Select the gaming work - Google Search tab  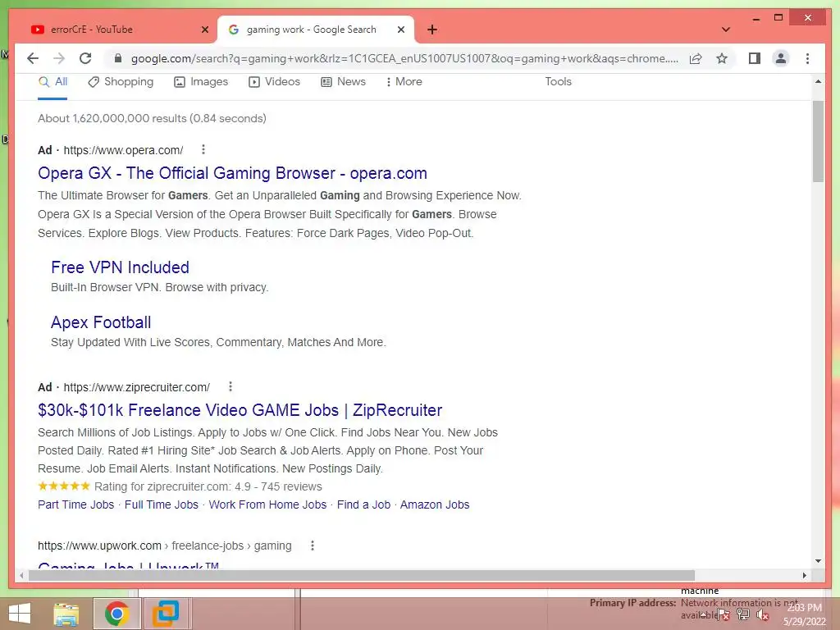point(316,30)
